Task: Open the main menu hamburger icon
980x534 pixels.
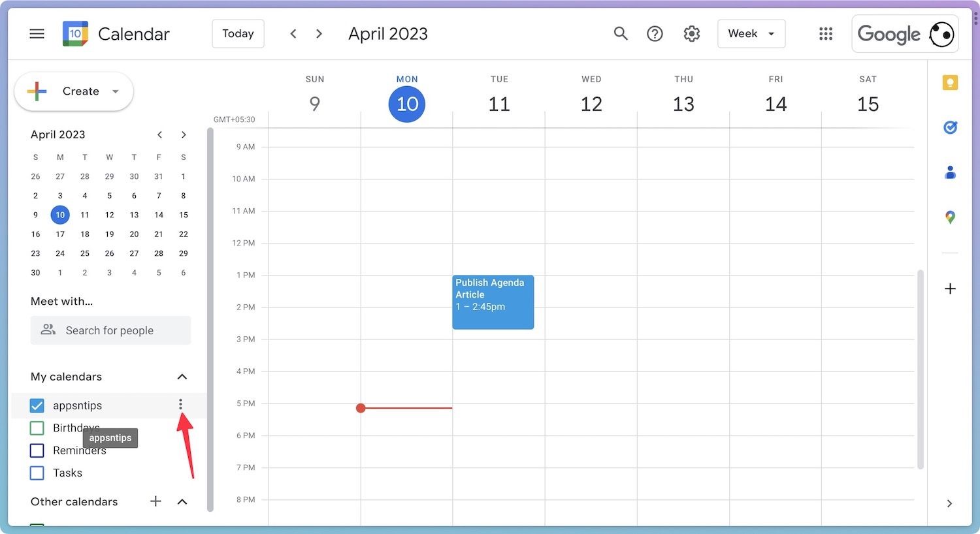Action: pos(37,34)
